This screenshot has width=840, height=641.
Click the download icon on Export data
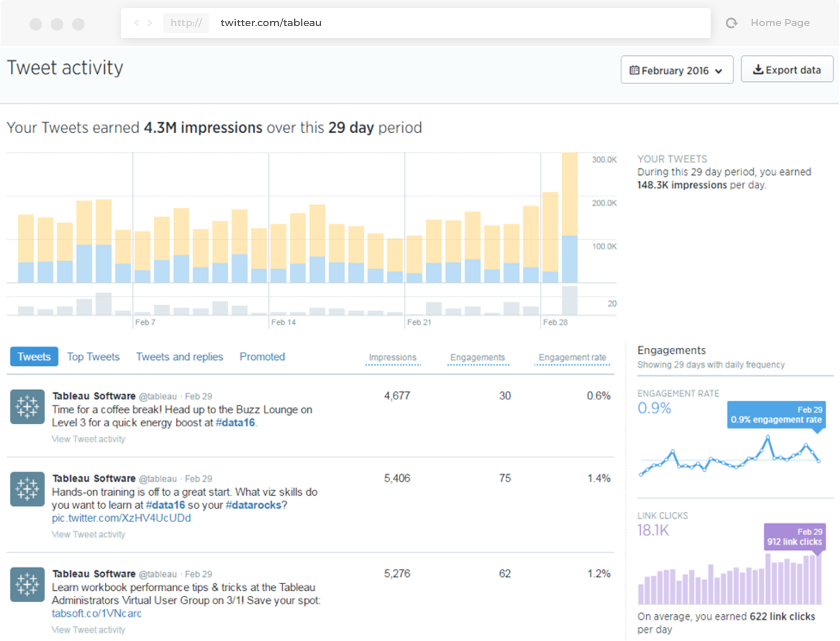[758, 69]
